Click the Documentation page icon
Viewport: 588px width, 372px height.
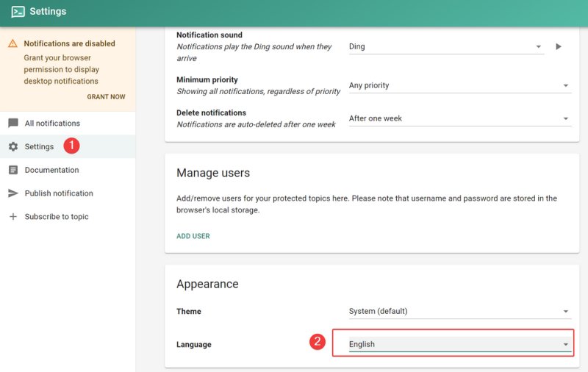pyautogui.click(x=13, y=170)
